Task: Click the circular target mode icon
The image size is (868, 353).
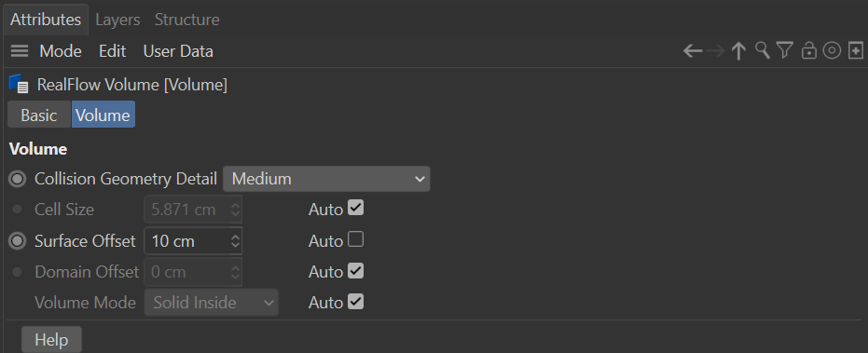Action: 832,51
